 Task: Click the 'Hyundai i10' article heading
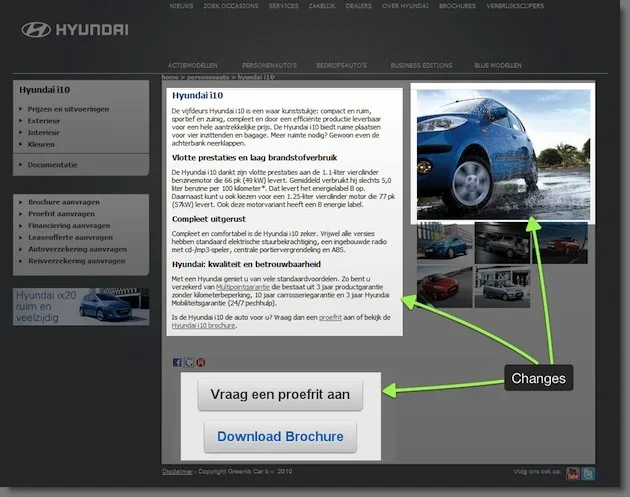[x=197, y=96]
